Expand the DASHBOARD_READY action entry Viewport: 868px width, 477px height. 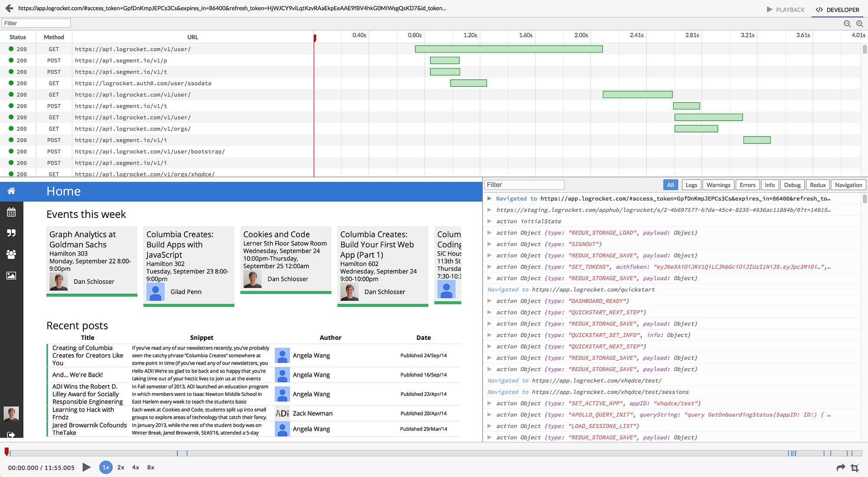pos(490,301)
